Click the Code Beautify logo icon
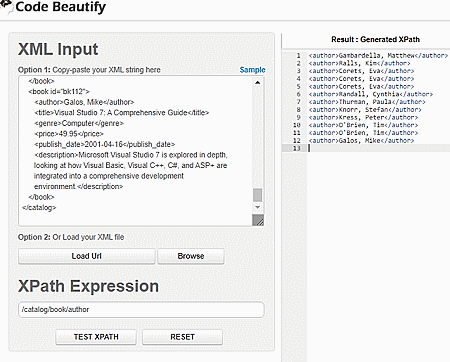 point(6,5)
